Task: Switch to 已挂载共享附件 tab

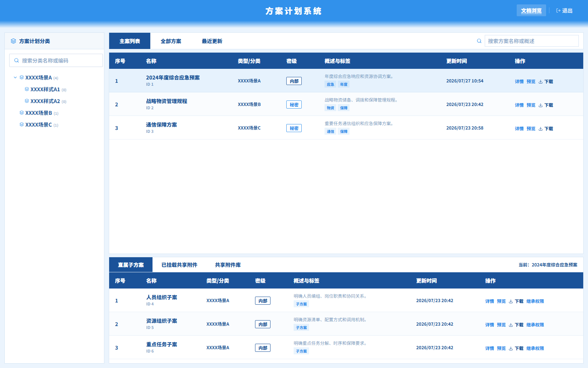Action: [x=179, y=265]
